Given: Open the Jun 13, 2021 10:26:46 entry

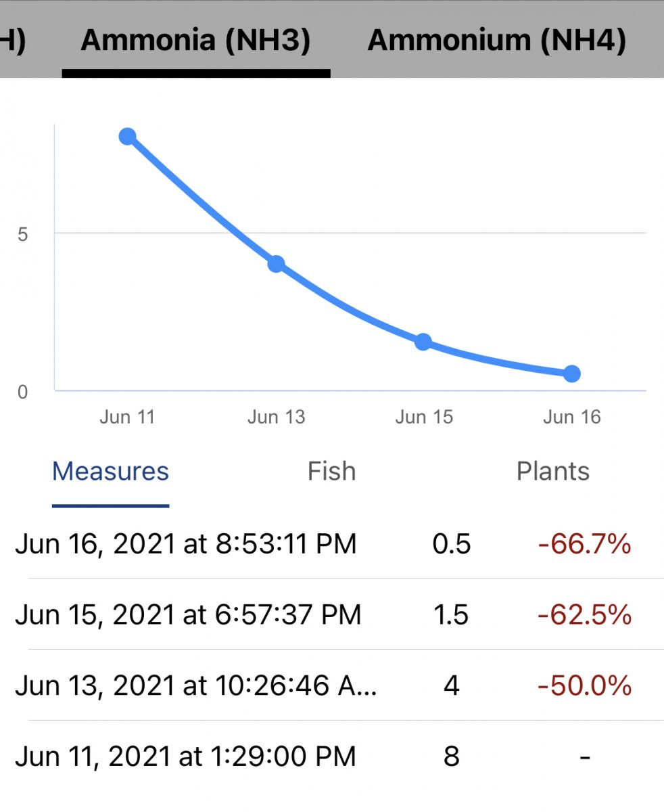Looking at the screenshot, I should [x=196, y=685].
